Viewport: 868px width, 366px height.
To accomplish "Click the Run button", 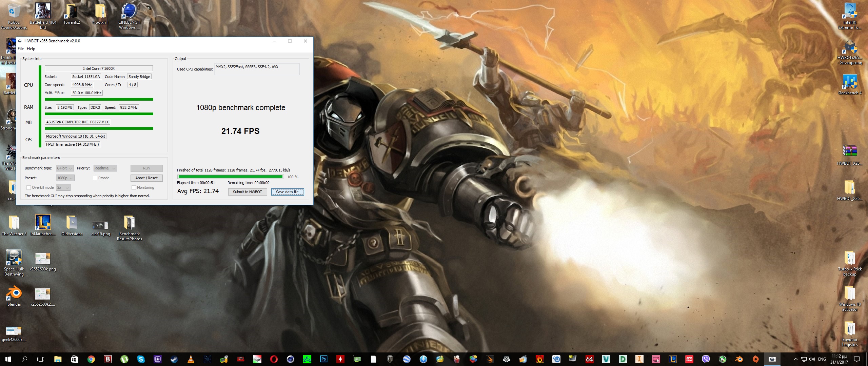I will [146, 168].
